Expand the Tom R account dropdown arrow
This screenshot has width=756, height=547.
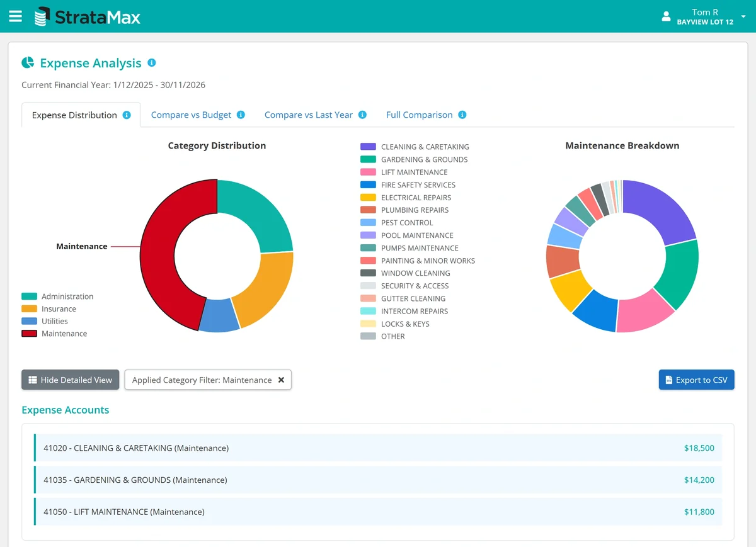coord(743,16)
